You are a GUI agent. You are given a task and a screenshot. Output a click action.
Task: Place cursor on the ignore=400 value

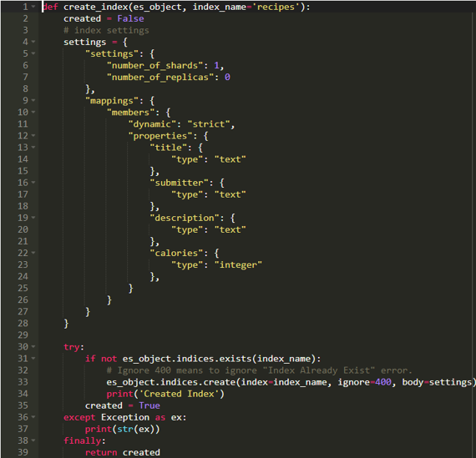tap(383, 382)
